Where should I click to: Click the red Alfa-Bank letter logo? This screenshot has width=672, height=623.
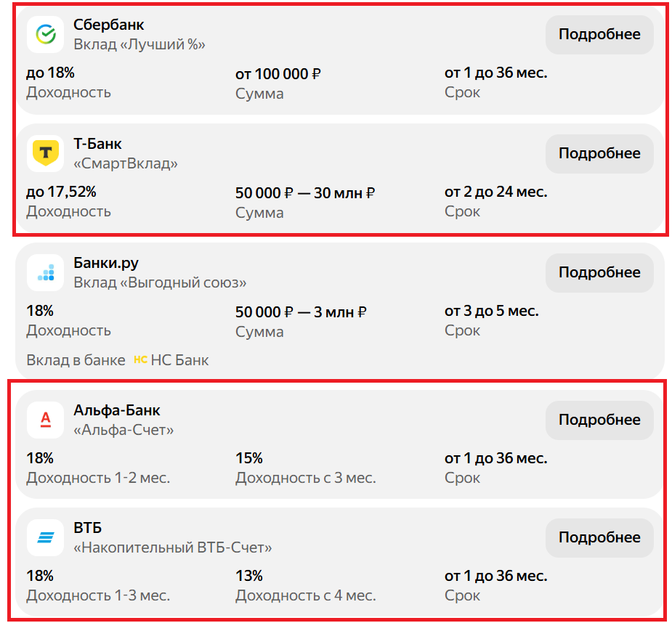tap(45, 420)
